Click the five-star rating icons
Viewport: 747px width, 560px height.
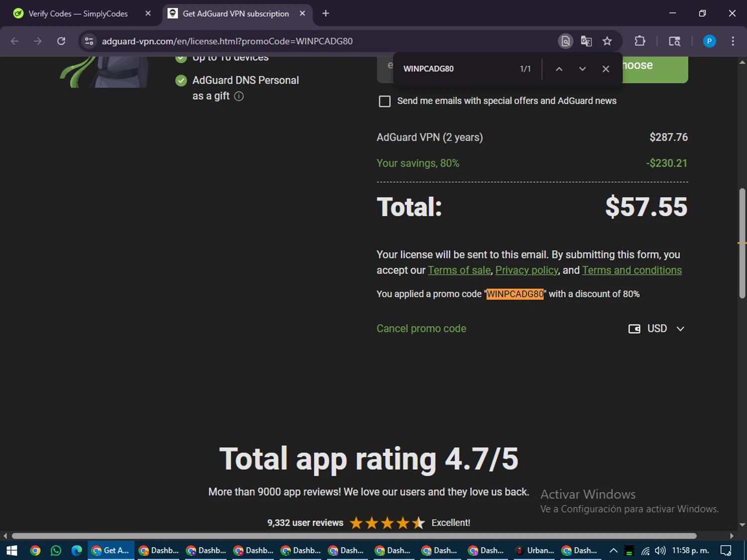(x=387, y=523)
